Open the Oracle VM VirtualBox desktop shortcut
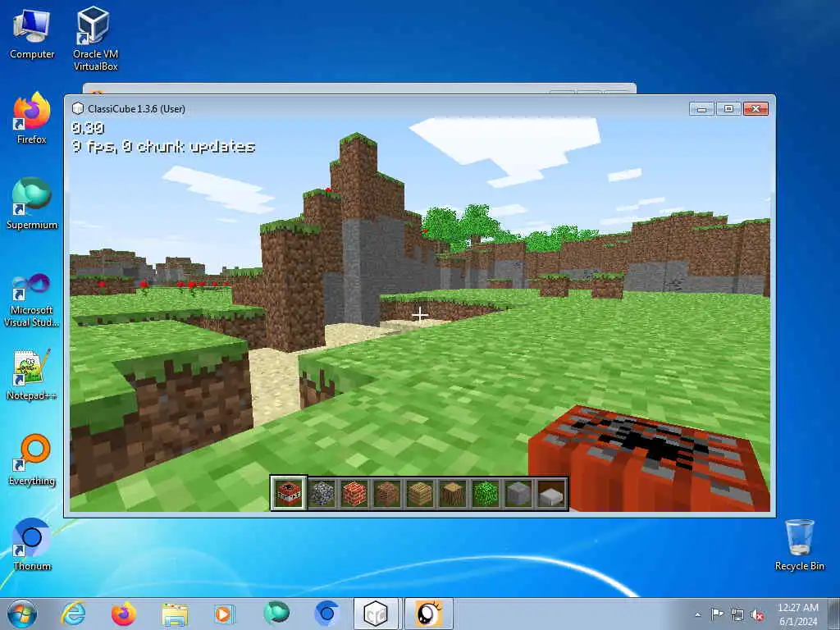This screenshot has height=630, width=840. pyautogui.click(x=95, y=39)
